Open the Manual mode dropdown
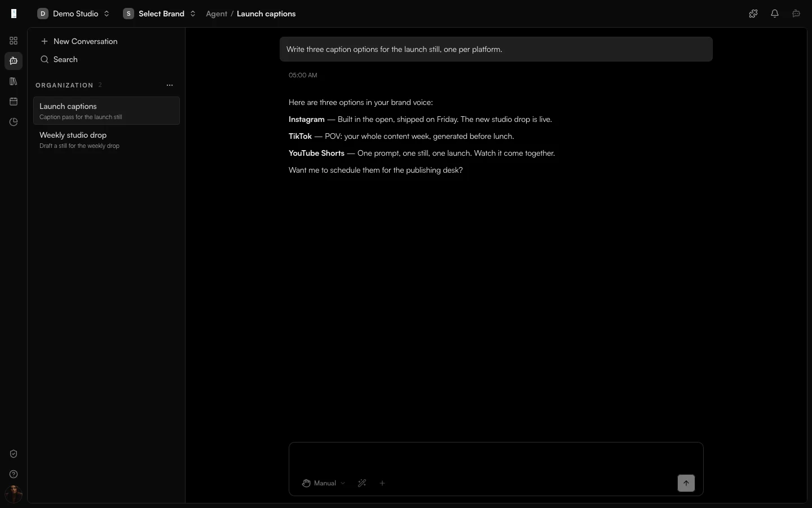 324,483
